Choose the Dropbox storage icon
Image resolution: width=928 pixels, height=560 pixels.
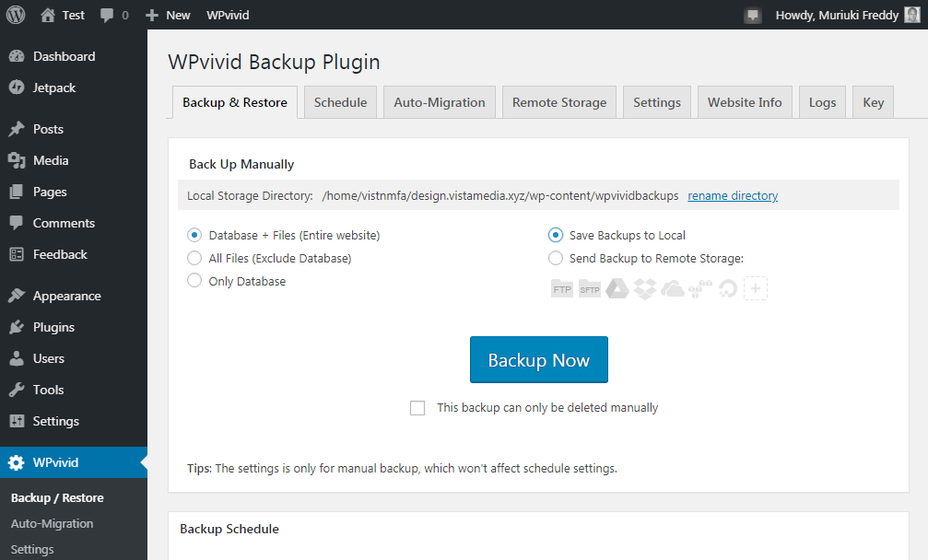point(644,288)
